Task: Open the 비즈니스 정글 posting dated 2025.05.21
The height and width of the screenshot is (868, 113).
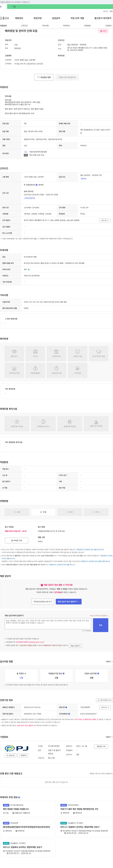Action: [22, 847]
